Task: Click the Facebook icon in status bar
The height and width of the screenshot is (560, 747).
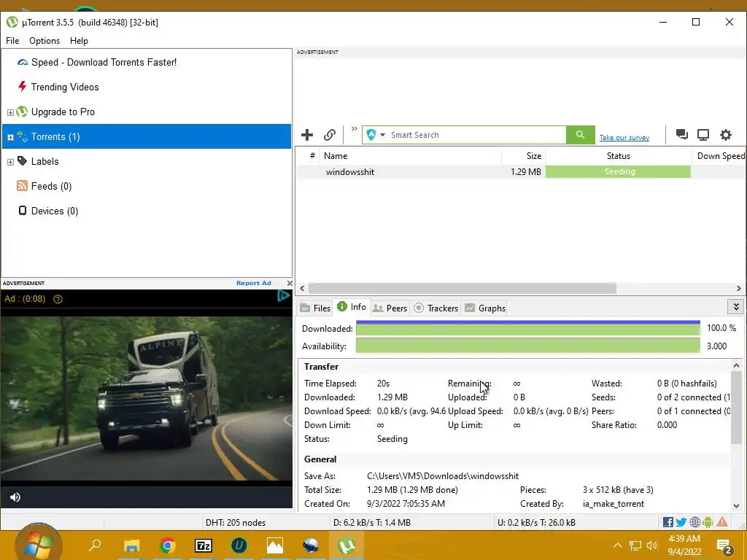Action: (668, 522)
